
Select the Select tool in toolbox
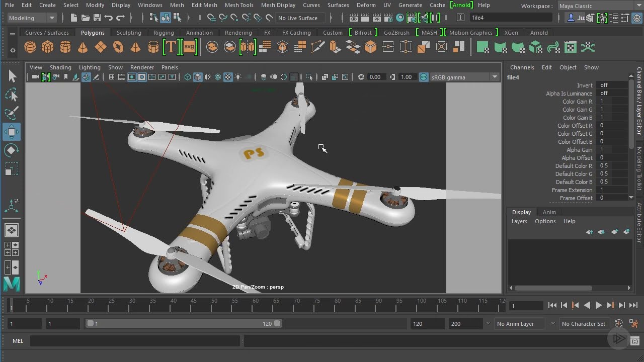12,76
